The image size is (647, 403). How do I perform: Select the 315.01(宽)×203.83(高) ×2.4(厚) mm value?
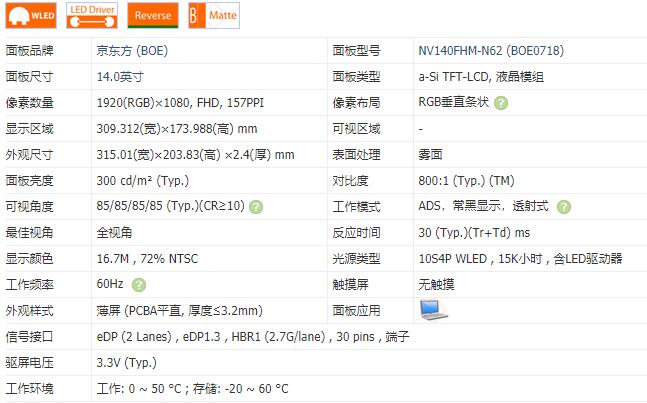pyautogui.click(x=195, y=155)
